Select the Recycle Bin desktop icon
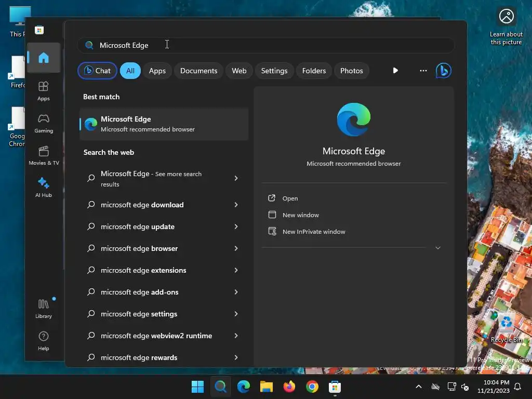Screen dimensions: 532x399 506,328
